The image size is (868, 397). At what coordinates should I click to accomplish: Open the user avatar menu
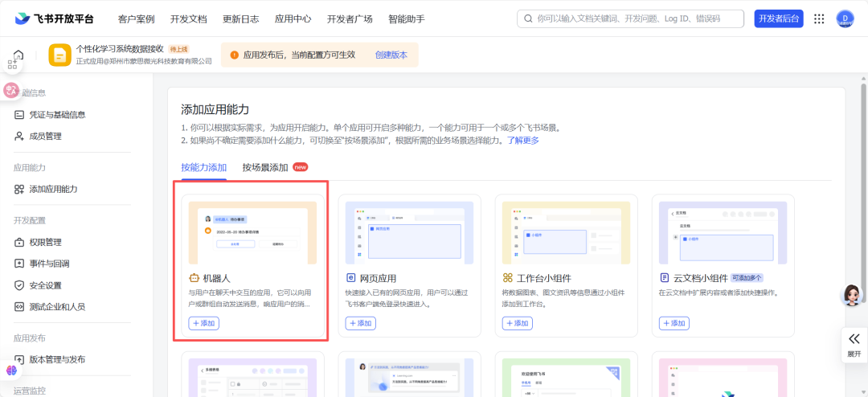845,18
